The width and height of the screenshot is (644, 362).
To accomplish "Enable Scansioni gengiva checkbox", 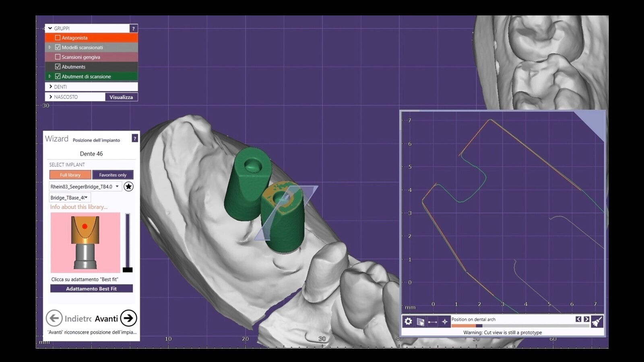I will [x=58, y=57].
